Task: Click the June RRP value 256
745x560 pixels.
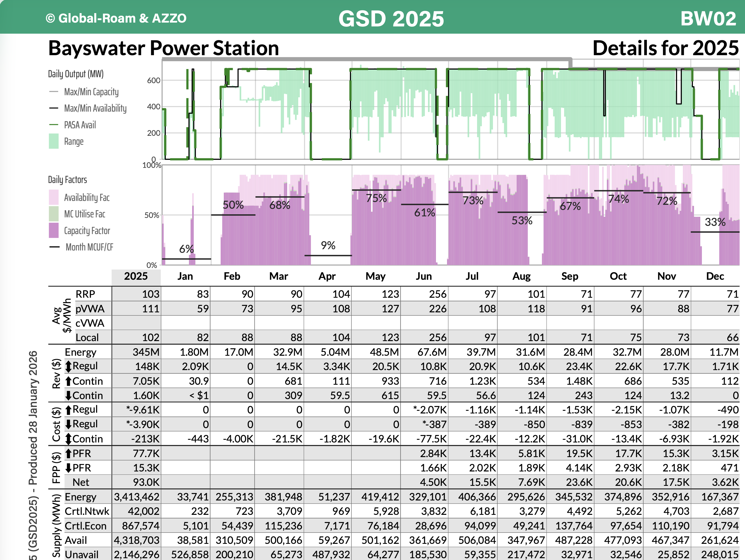Action: pyautogui.click(x=437, y=294)
